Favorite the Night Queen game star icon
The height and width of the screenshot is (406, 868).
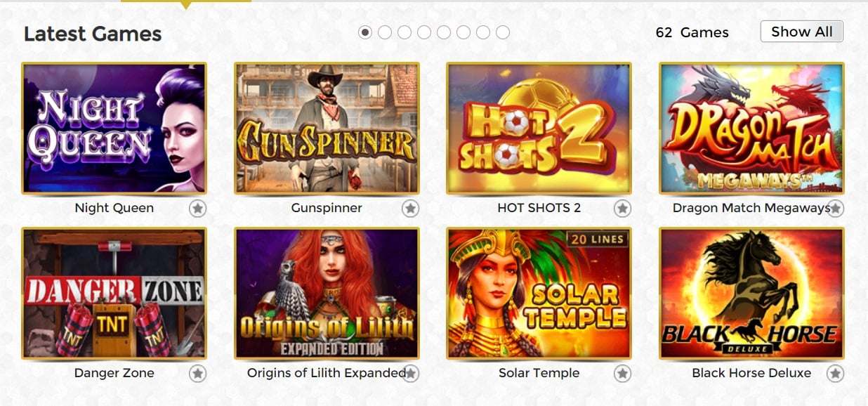click(x=198, y=208)
